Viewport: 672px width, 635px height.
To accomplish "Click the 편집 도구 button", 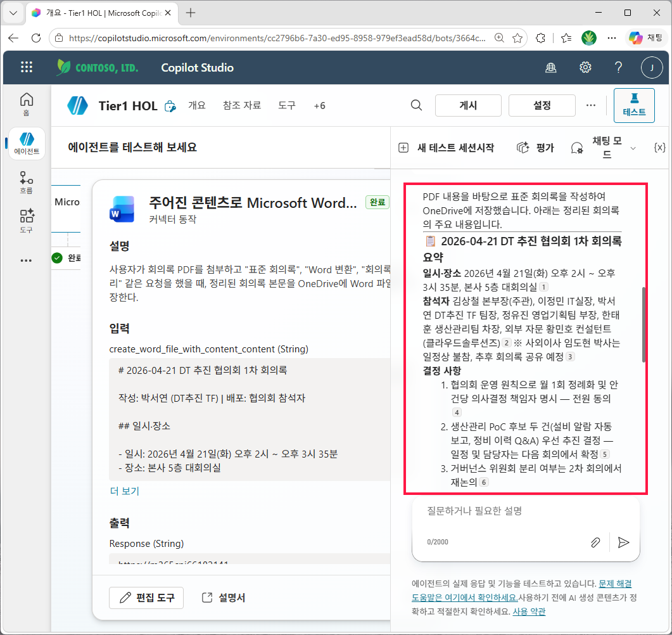I will coord(146,598).
